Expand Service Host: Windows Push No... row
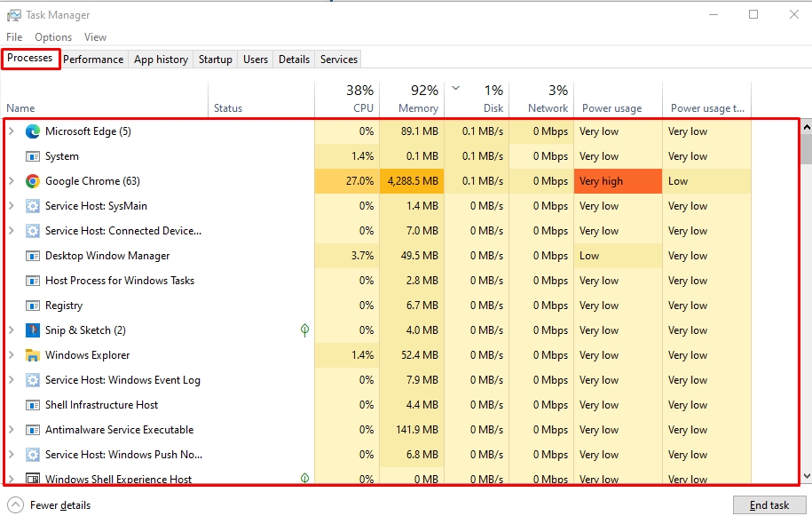The image size is (812, 524). coord(12,455)
